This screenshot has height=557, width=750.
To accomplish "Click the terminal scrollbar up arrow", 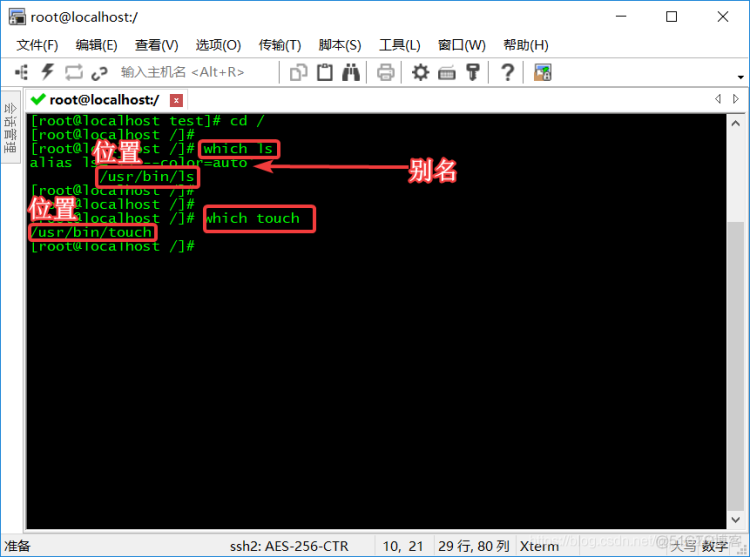I will [x=735, y=123].
